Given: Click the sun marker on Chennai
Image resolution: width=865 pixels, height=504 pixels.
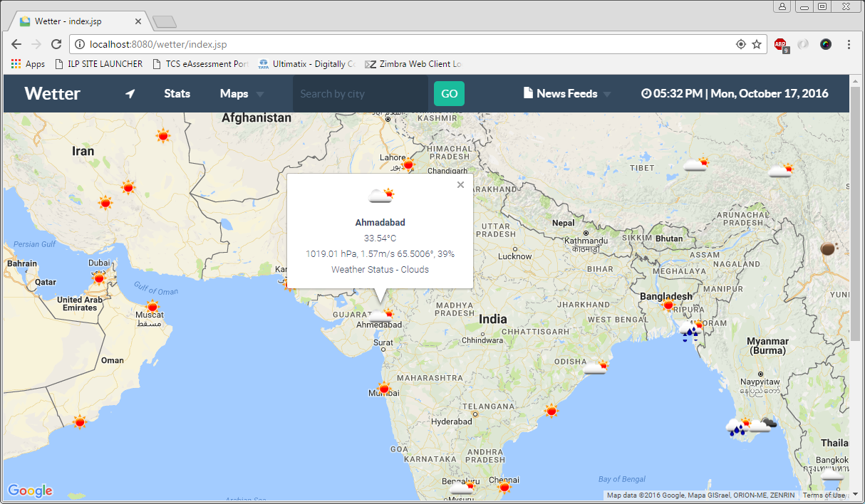Looking at the screenshot, I should tap(504, 487).
